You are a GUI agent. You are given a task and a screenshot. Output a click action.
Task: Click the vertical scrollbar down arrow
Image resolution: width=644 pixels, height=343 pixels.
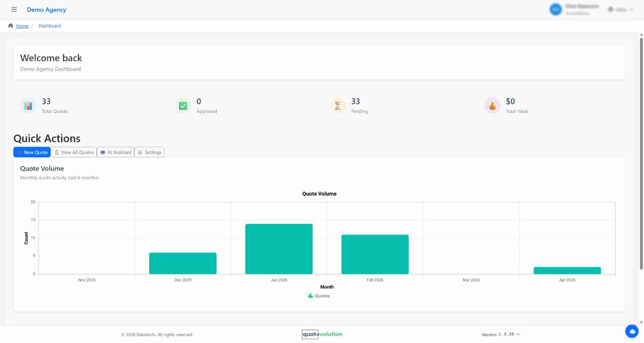[x=641, y=322]
